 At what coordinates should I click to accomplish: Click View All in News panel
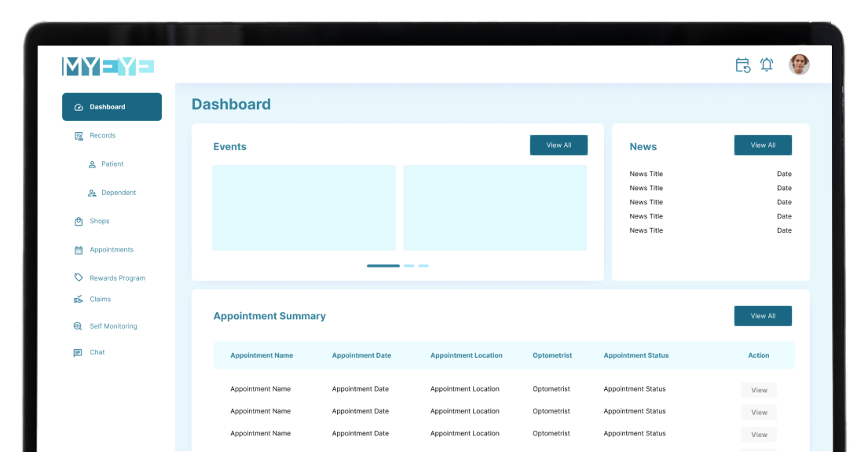(x=763, y=145)
